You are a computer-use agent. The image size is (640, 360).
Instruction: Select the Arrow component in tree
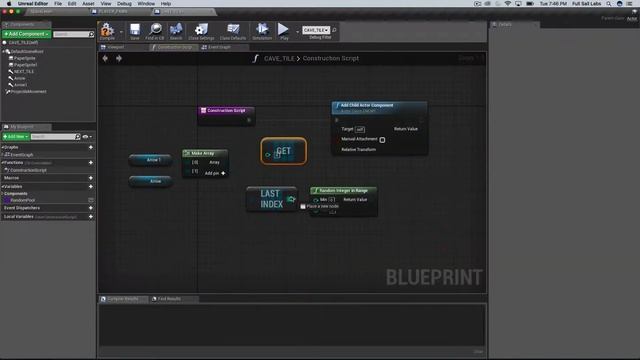pyautogui.click(x=19, y=78)
